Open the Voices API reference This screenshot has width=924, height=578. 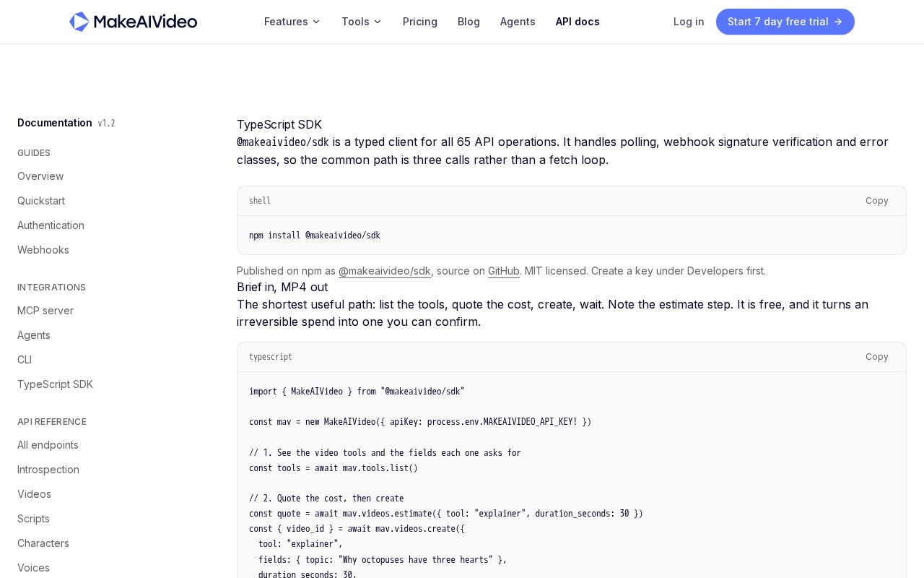33,568
